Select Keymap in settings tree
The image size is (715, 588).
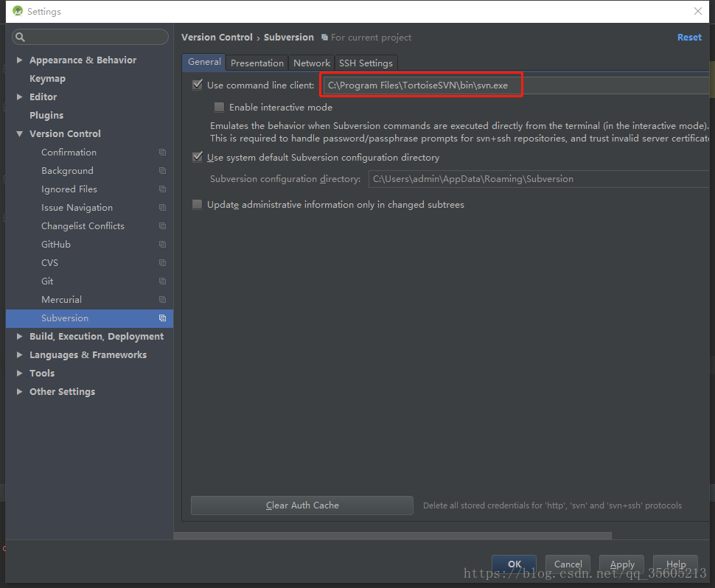tap(47, 78)
